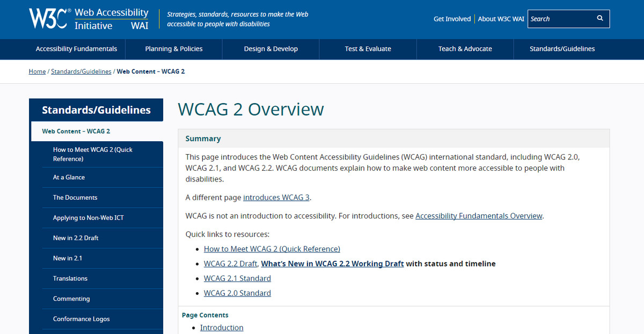Open New in 2.2 Draft sidebar item
644x334 pixels.
click(103, 238)
